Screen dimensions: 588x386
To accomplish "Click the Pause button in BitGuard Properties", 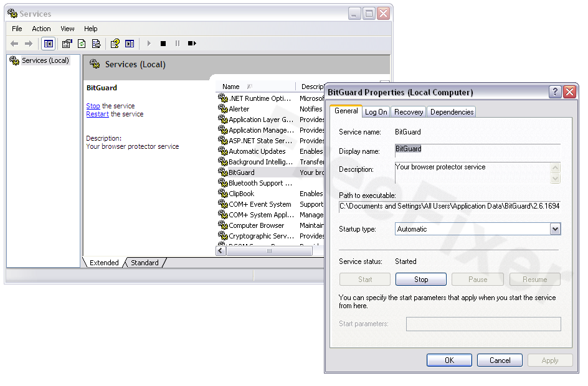I will 477,279.
